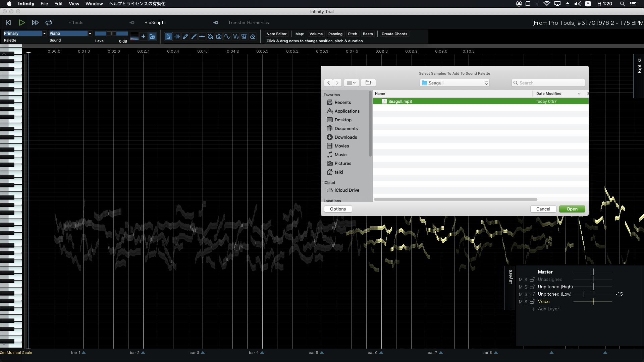Screen dimensions: 644x362
Task: Start playback with the green play button
Action: pyautogui.click(x=22, y=22)
